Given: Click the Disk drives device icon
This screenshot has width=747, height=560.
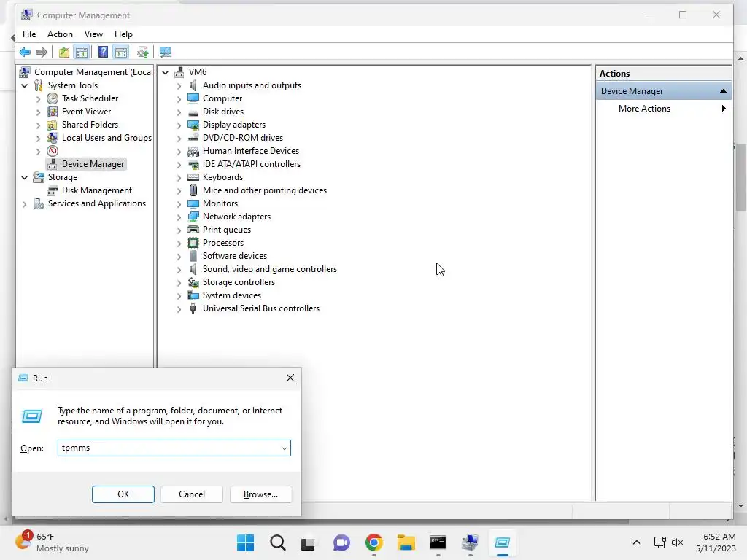Looking at the screenshot, I should coord(193,112).
